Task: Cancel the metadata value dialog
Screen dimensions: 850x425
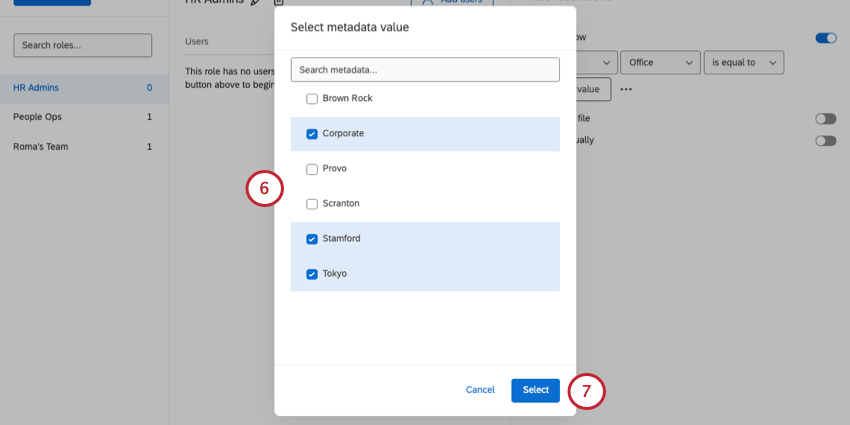Action: click(x=480, y=390)
